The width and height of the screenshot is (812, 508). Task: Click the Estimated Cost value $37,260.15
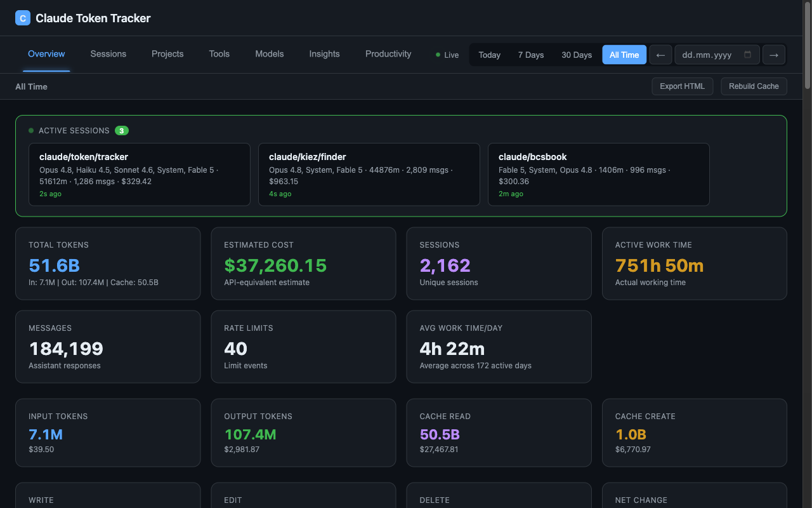[x=275, y=265]
